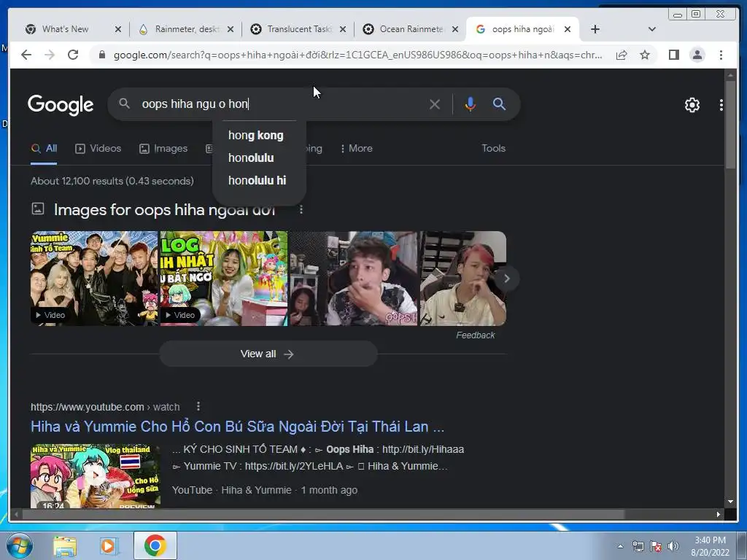
Task: Open the surprised streamer image thumbnail
Action: [x=354, y=279]
